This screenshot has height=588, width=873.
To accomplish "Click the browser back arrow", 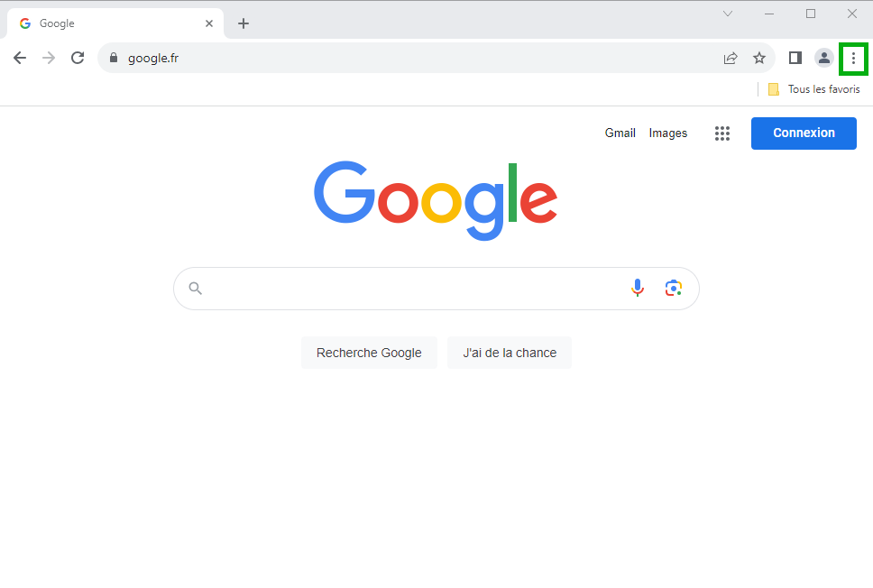I will [20, 58].
